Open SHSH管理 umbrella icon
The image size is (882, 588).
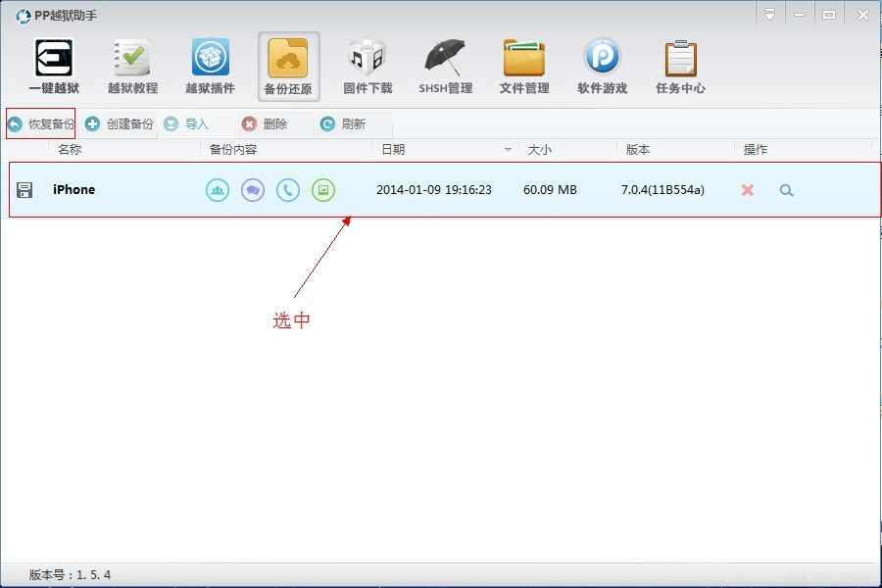click(x=446, y=67)
